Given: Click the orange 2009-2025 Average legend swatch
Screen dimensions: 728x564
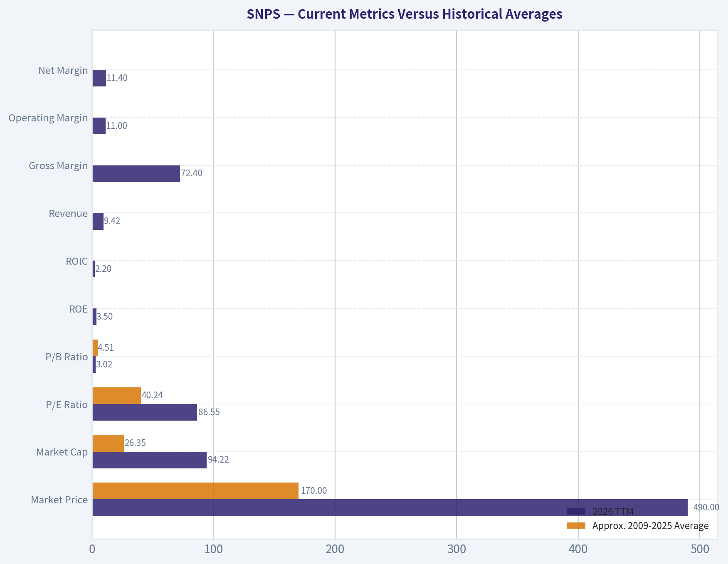Looking at the screenshot, I should (576, 526).
